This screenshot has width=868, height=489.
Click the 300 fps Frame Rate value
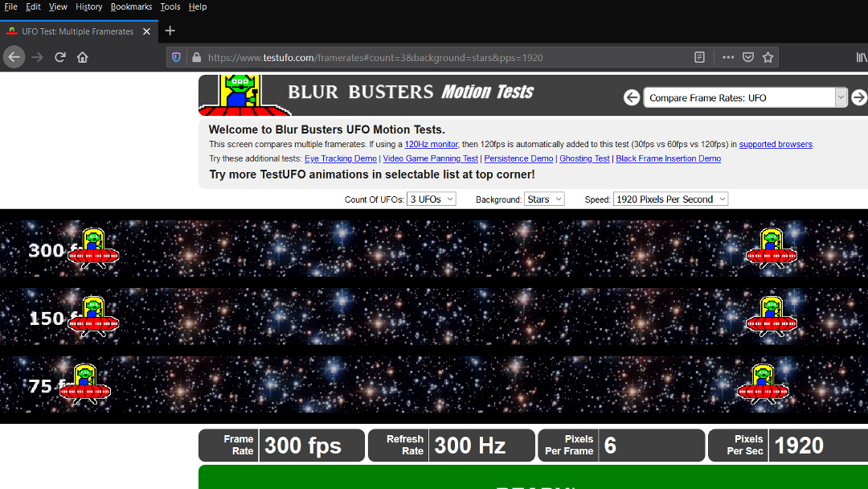[303, 446]
